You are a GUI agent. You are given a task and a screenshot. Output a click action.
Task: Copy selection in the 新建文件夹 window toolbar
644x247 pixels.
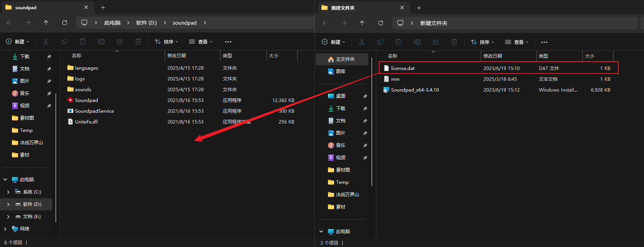tap(380, 42)
